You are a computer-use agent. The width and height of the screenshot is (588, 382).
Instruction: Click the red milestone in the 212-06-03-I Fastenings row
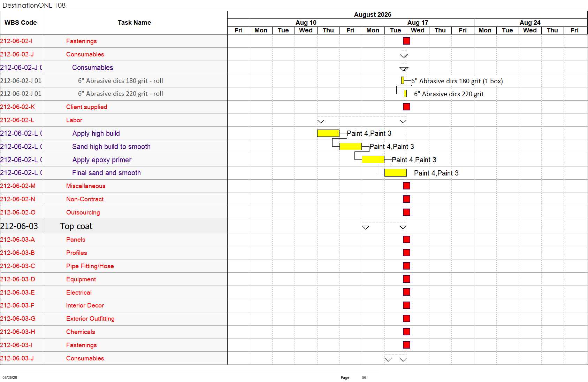pos(406,345)
